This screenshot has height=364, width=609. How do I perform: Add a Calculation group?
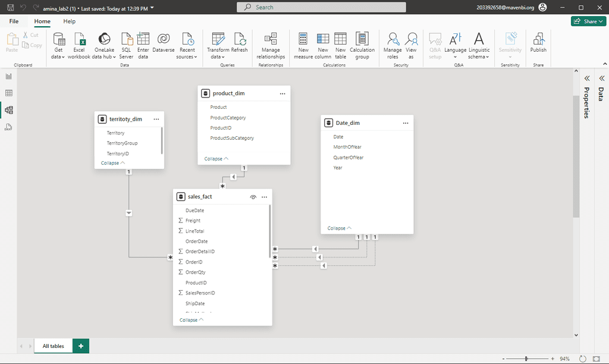pos(362,46)
